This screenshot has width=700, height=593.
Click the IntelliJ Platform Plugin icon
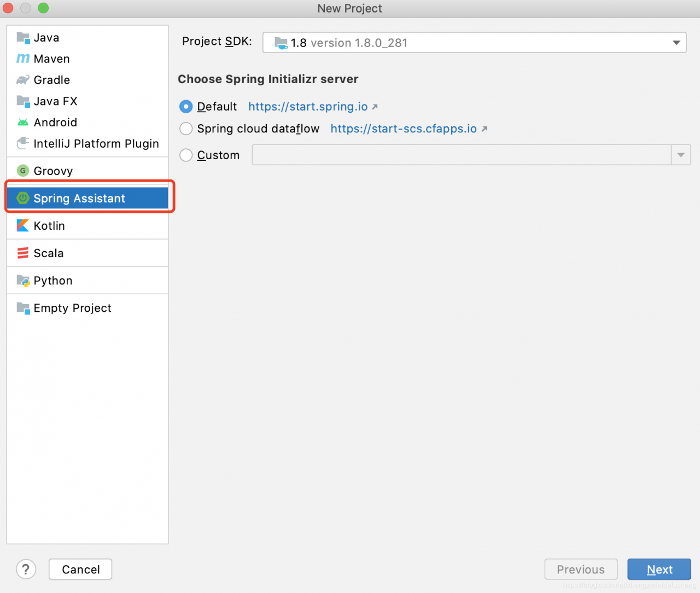23,143
